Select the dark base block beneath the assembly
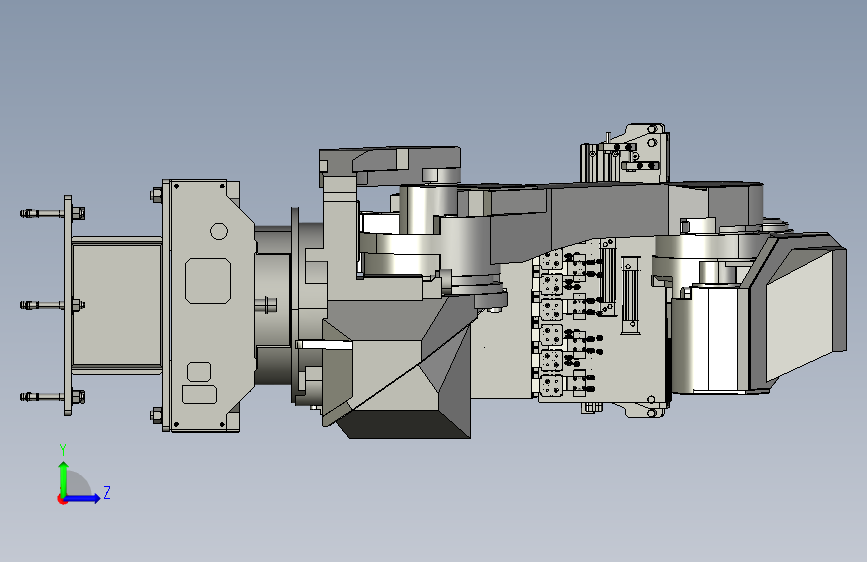The image size is (867, 562). [406, 423]
